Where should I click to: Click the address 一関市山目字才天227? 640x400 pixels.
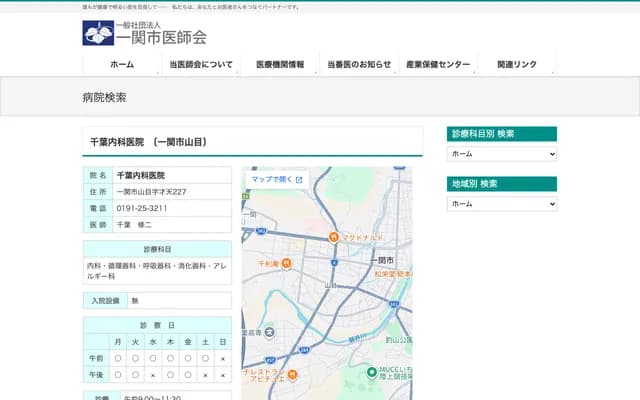[151, 191]
